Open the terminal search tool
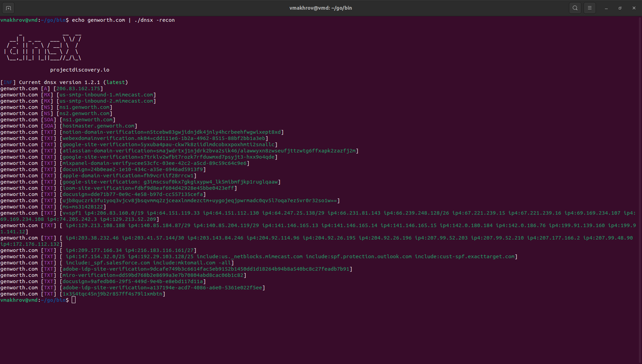The width and height of the screenshot is (642, 364). [574, 8]
